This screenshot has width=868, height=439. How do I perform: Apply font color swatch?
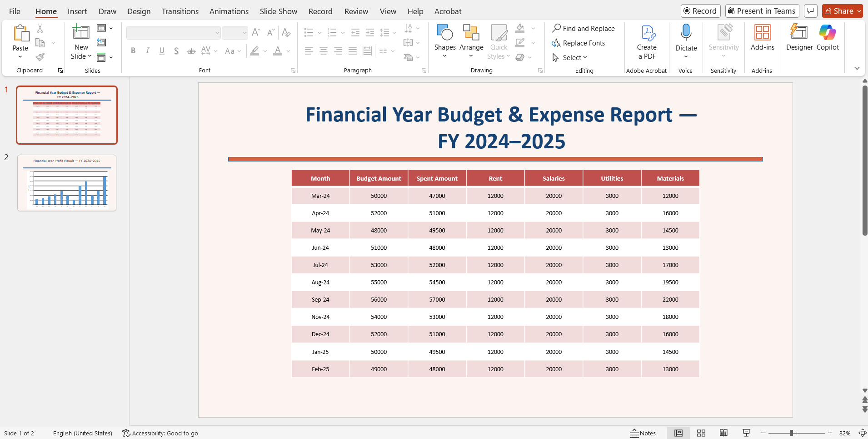(x=278, y=51)
